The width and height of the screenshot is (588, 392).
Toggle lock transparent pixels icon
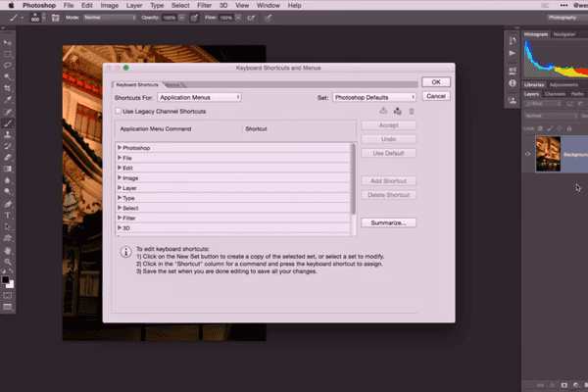coord(540,128)
